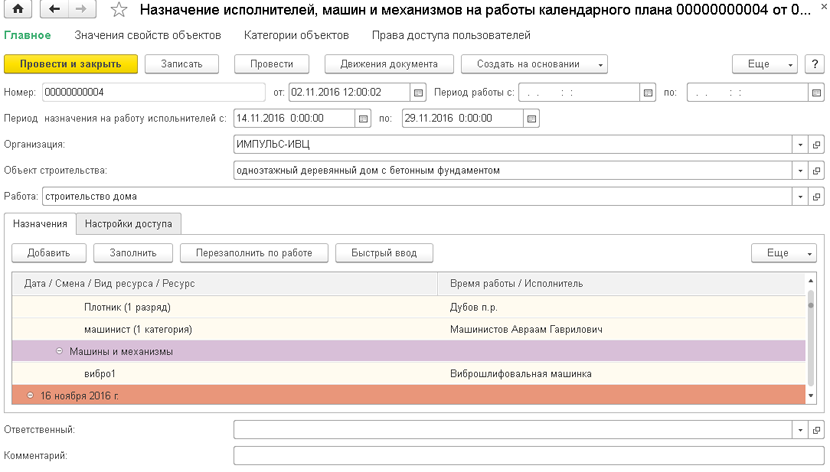
Task: Expand the Работа field dropdown
Action: [800, 197]
